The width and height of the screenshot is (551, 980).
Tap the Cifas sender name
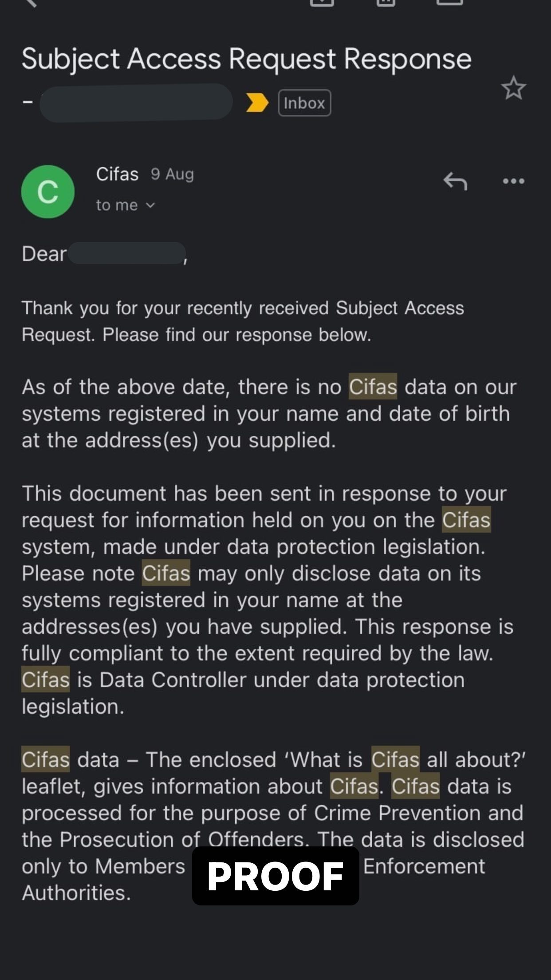tap(117, 174)
